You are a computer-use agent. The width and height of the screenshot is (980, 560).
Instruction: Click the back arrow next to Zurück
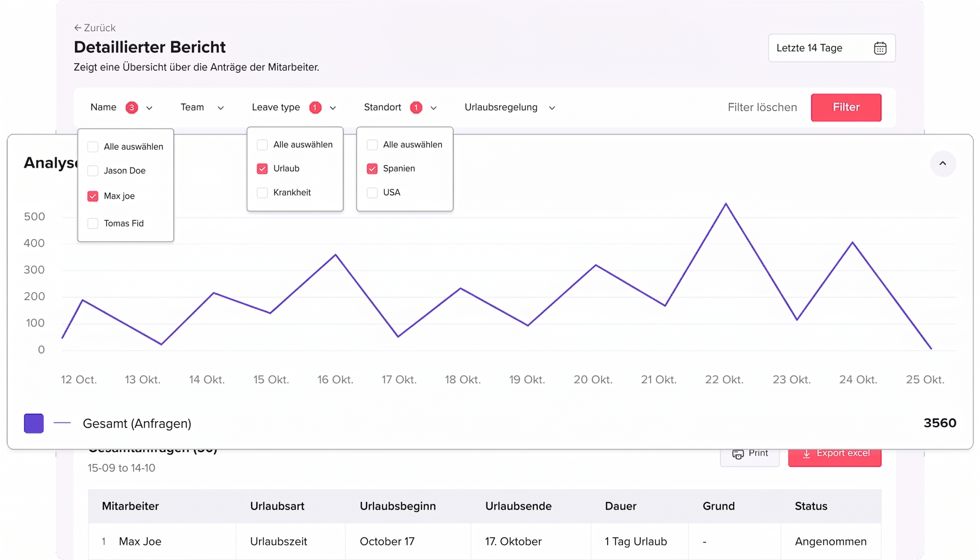[78, 28]
